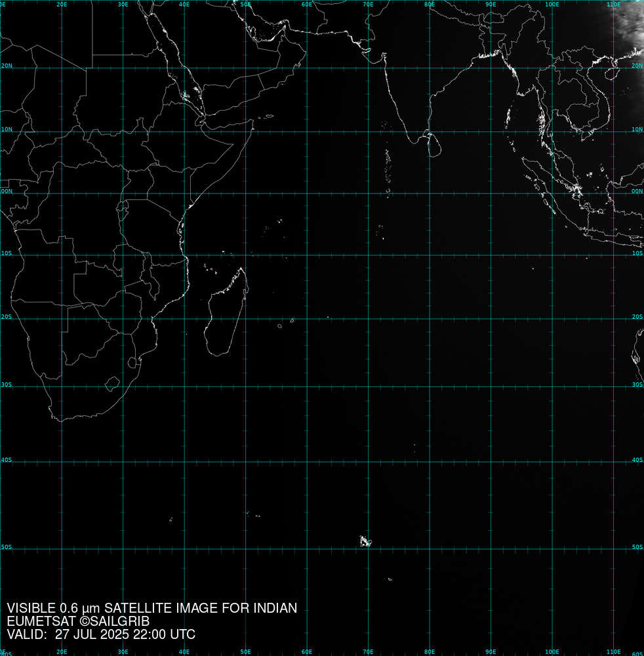Select the 10S label on the right side
Viewport: 644px width, 656px height.
[x=637, y=253]
